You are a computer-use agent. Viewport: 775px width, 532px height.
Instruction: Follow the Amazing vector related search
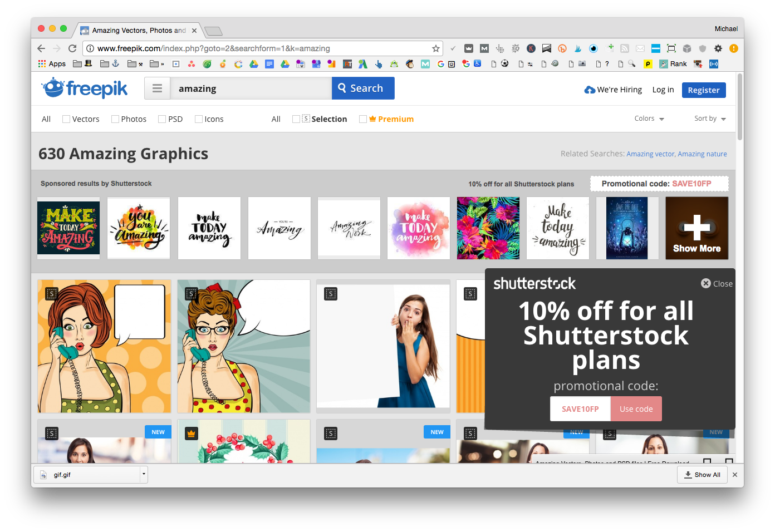click(650, 154)
